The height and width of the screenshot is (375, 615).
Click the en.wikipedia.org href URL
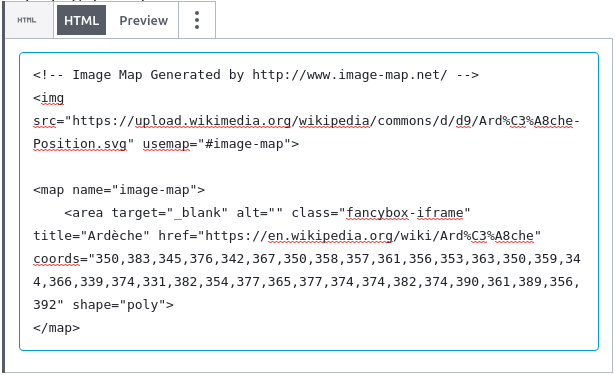pyautogui.click(x=330, y=236)
